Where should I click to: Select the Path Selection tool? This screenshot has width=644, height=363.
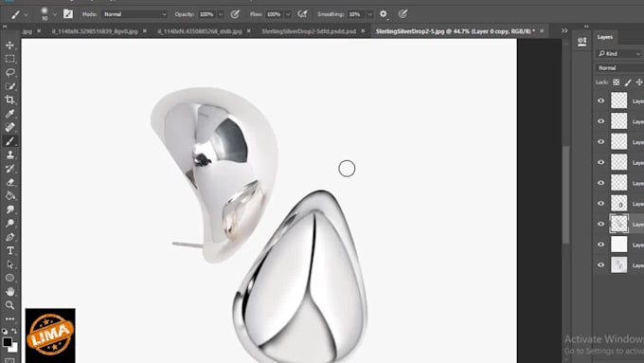9,264
